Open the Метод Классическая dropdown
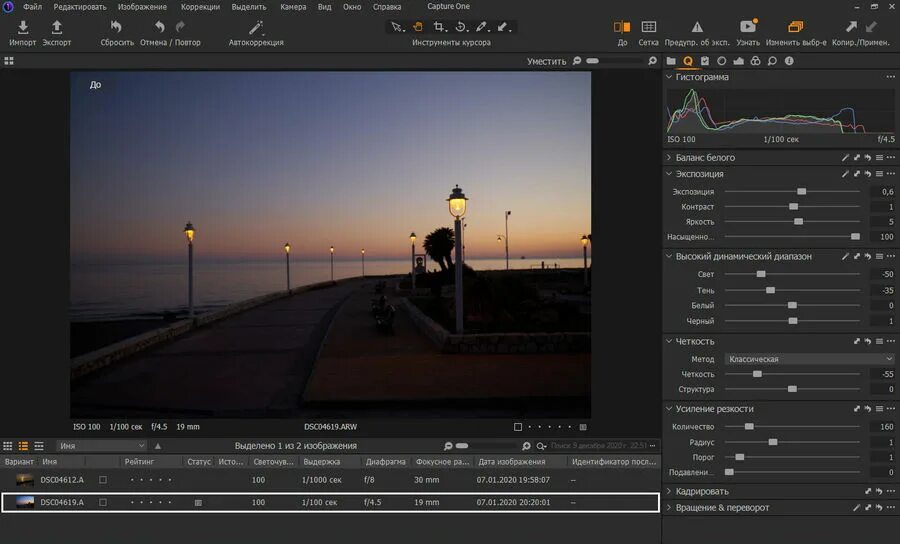 click(x=806, y=359)
